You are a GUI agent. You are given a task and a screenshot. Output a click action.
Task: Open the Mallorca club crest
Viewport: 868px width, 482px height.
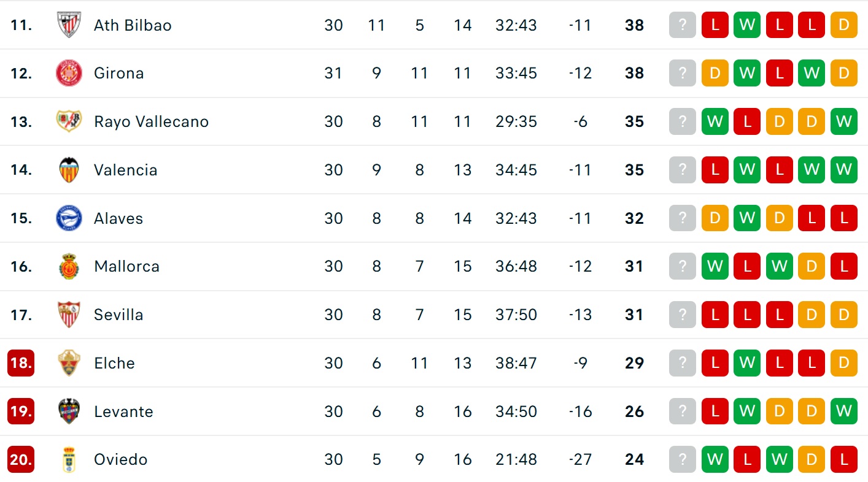click(69, 266)
